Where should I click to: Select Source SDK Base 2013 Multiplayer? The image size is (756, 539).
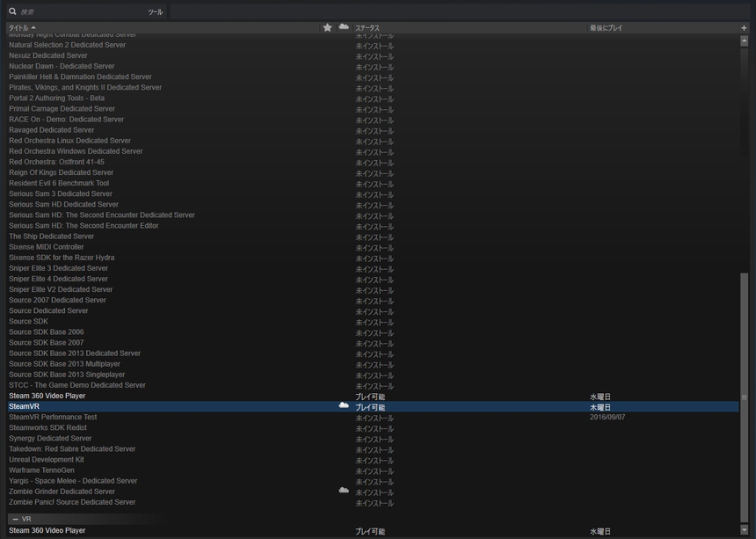(64, 363)
